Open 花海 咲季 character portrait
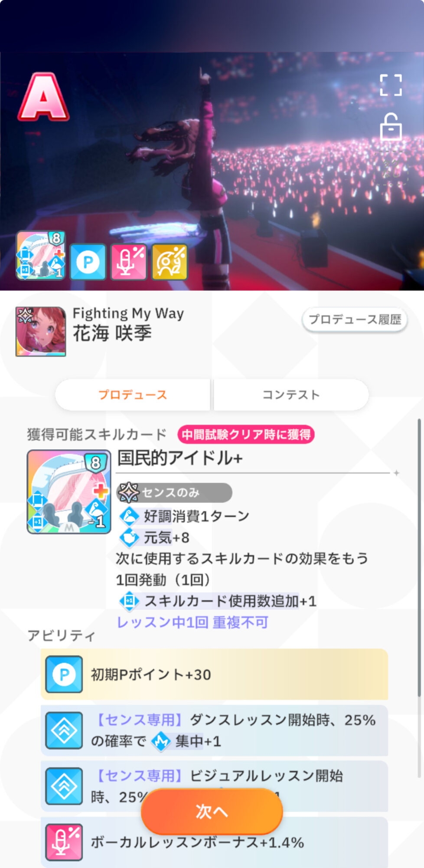The image size is (424, 868). tap(41, 332)
